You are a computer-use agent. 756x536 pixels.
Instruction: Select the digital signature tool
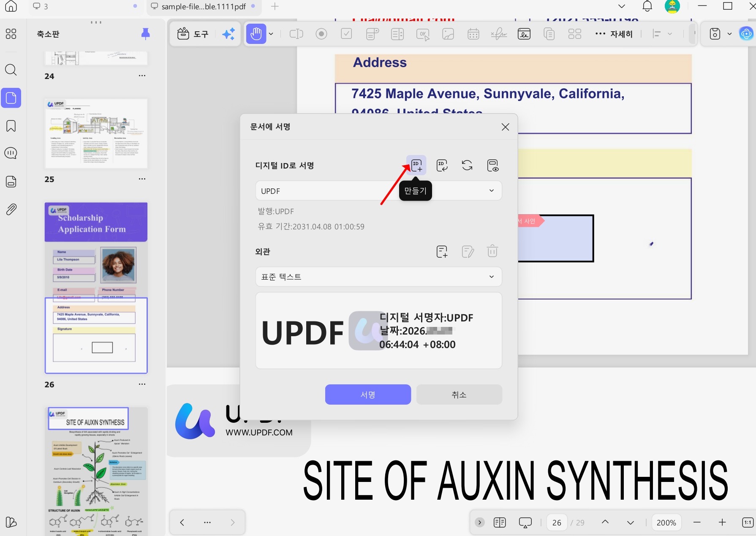tap(524, 34)
